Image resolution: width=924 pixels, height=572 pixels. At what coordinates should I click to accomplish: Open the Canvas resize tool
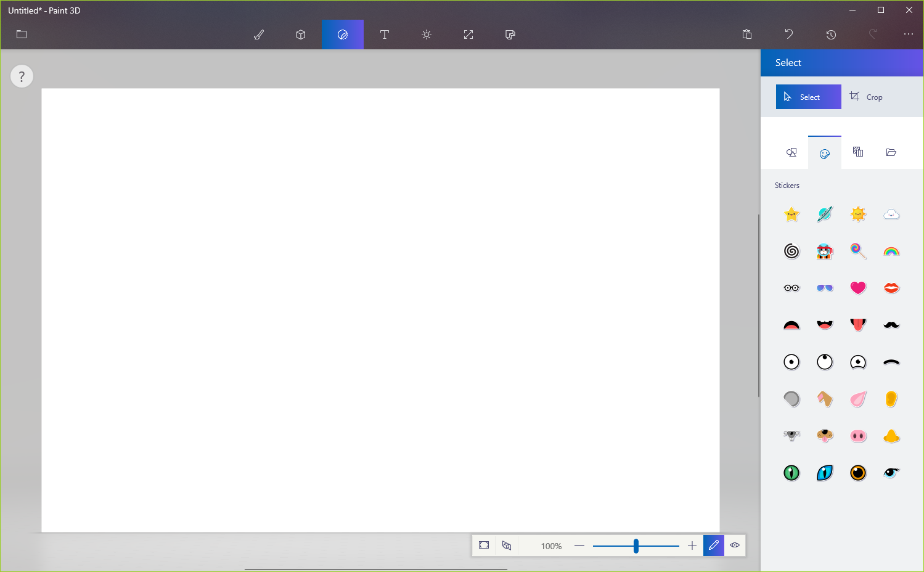pyautogui.click(x=468, y=35)
